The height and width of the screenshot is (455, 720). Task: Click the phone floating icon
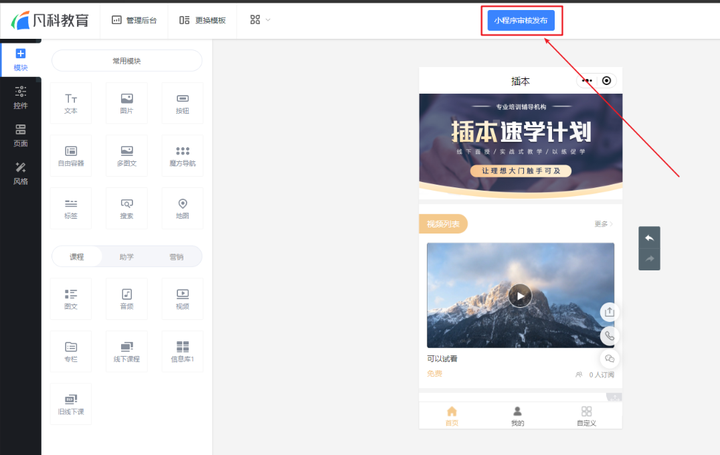coord(609,336)
